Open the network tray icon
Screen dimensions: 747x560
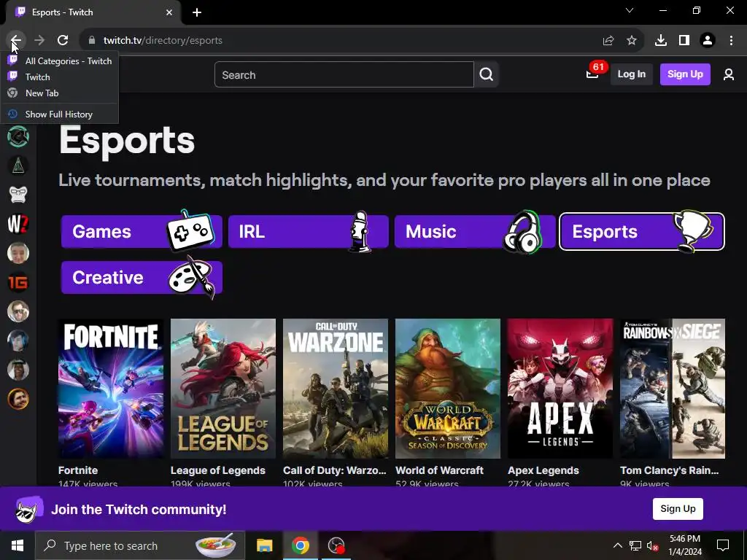[x=635, y=545]
